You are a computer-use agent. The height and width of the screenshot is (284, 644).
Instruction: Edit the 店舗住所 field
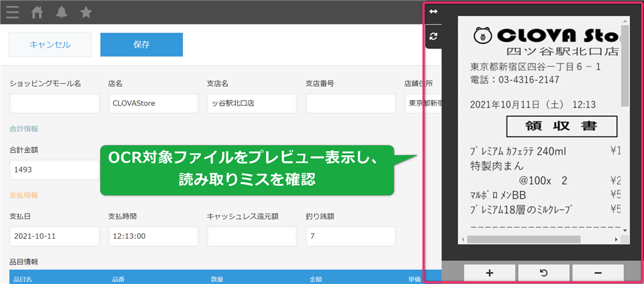[423, 104]
